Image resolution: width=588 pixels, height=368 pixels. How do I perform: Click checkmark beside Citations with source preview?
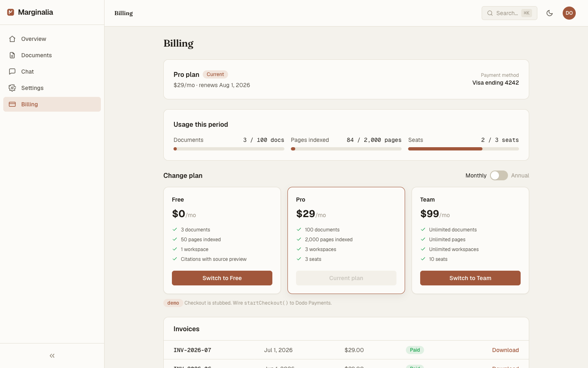coord(175,259)
